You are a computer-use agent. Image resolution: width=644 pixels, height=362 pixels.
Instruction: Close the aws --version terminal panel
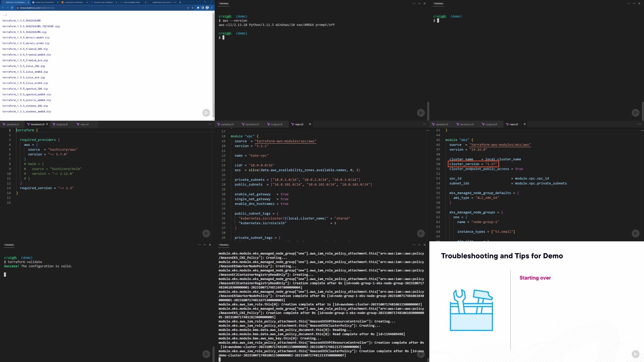pyautogui.click(x=424, y=4)
